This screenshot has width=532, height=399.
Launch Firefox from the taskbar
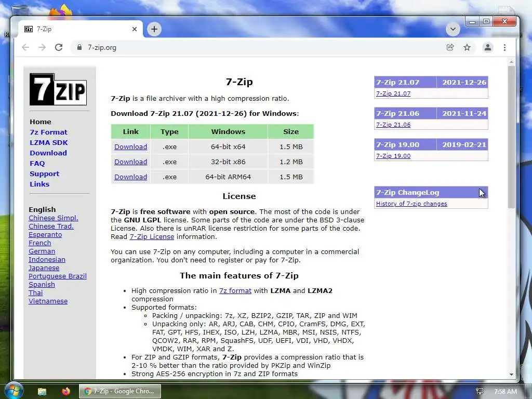point(65,391)
